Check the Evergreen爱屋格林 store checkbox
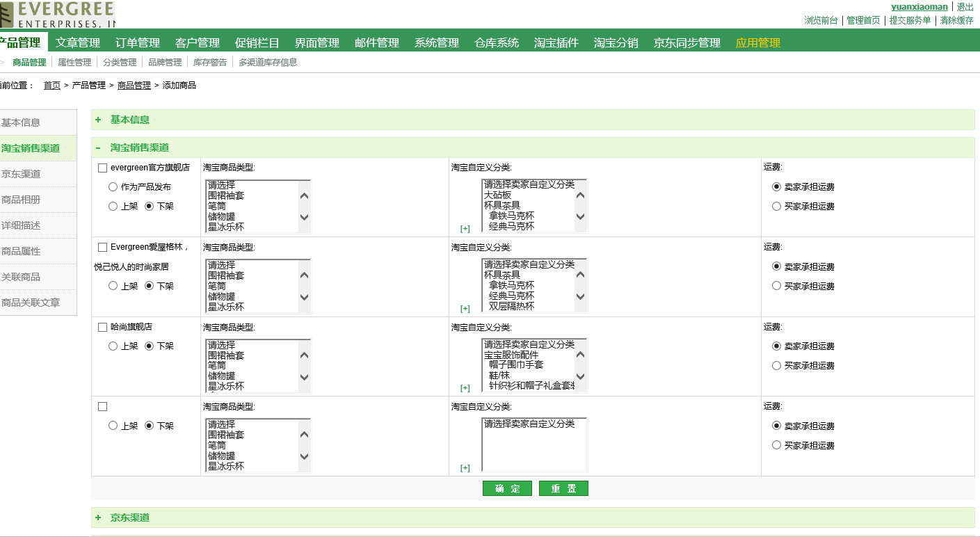 pos(102,247)
